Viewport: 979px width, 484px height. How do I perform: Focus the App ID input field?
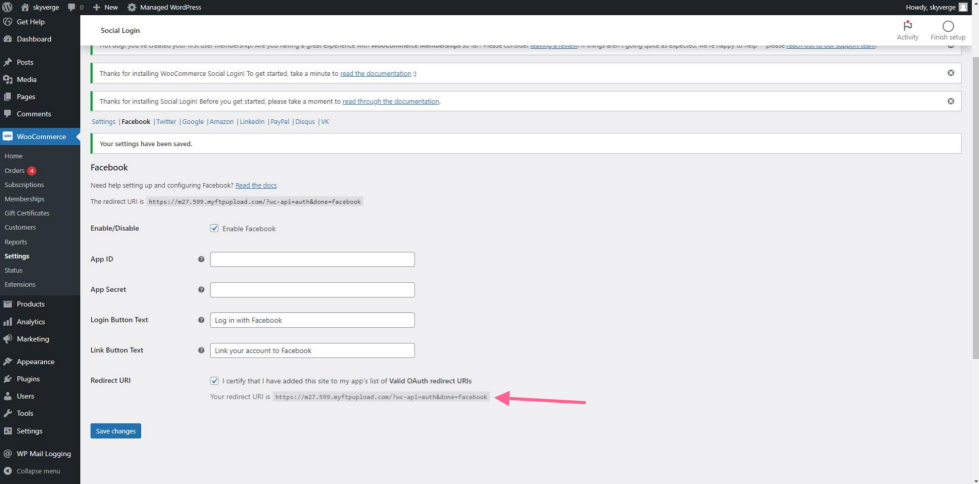[312, 259]
